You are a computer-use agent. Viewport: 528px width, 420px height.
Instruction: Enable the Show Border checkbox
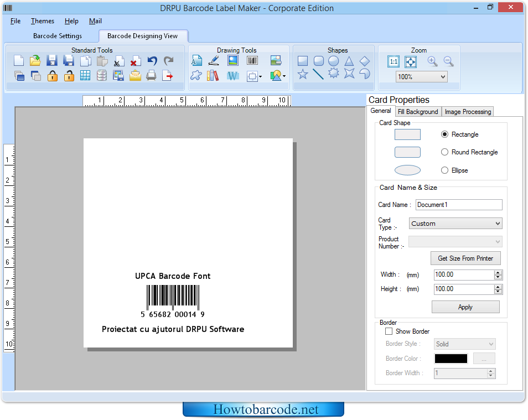(x=389, y=331)
